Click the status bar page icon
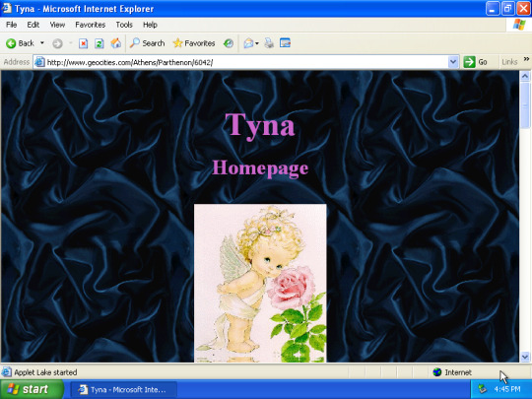Image resolution: width=532 pixels, height=399 pixels. point(7,372)
